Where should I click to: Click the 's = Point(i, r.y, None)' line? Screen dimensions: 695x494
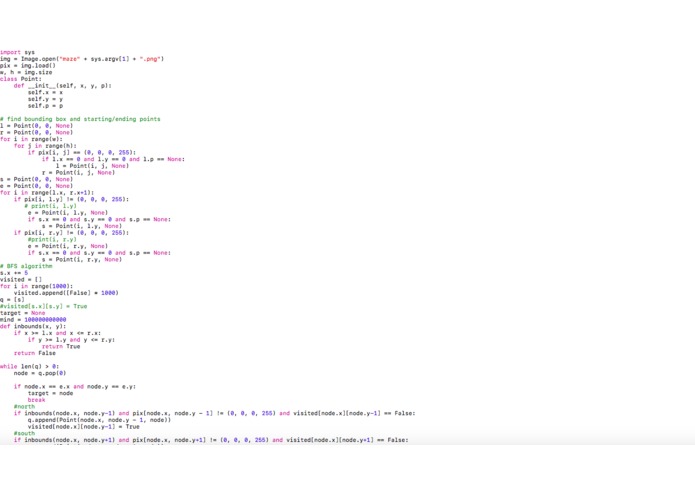click(x=82, y=260)
